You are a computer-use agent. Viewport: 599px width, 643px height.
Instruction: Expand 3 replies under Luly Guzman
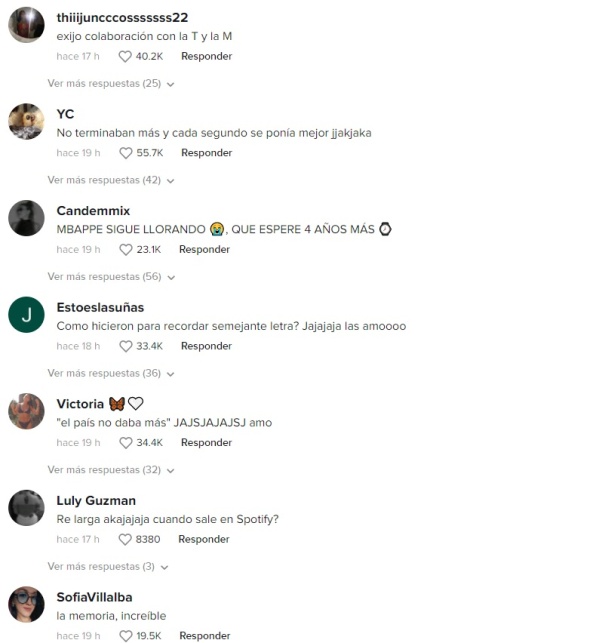click(x=108, y=567)
